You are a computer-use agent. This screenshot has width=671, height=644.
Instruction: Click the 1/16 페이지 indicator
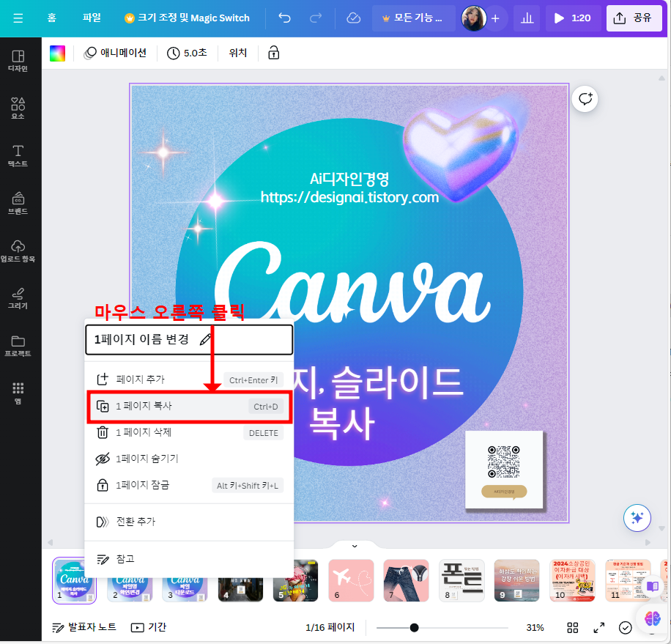330,628
